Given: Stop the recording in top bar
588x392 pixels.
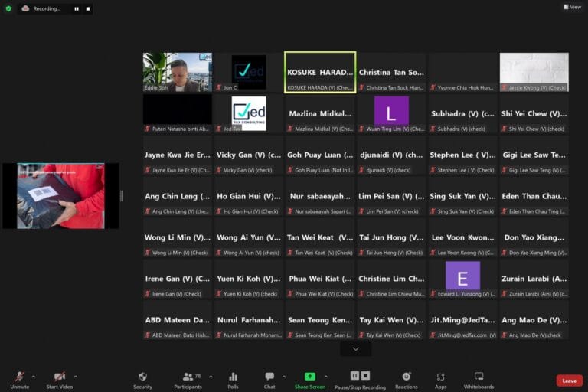Looking at the screenshot, I should [87, 9].
